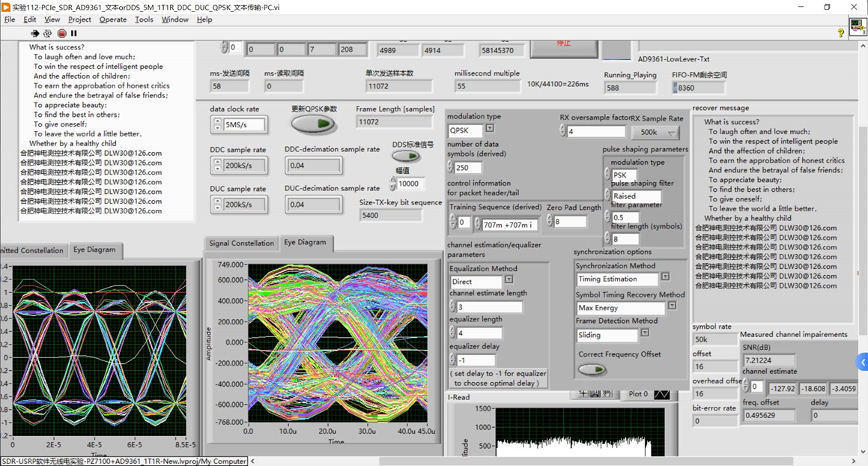Click number of data symbols 250 field
Viewport: 868px width, 466px height.
point(468,167)
